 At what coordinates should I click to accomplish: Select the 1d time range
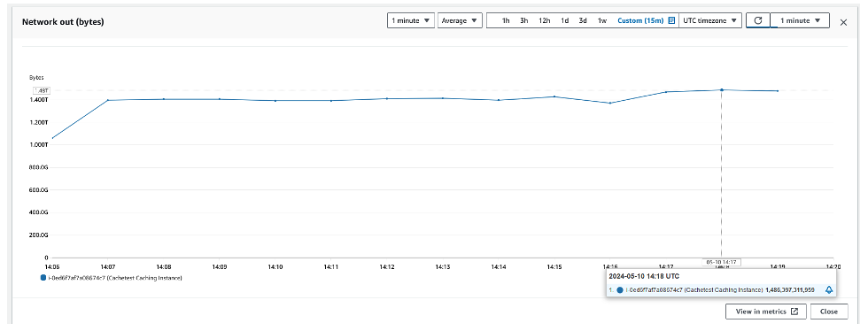pos(564,20)
